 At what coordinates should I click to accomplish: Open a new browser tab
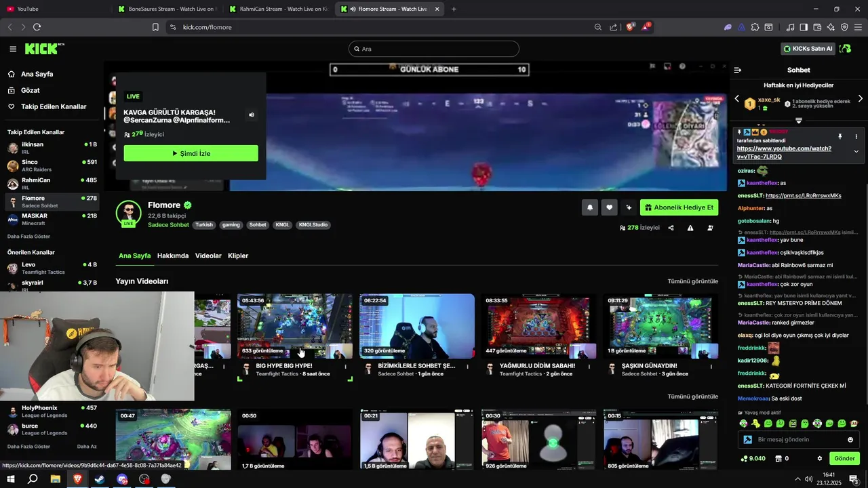pyautogui.click(x=454, y=9)
